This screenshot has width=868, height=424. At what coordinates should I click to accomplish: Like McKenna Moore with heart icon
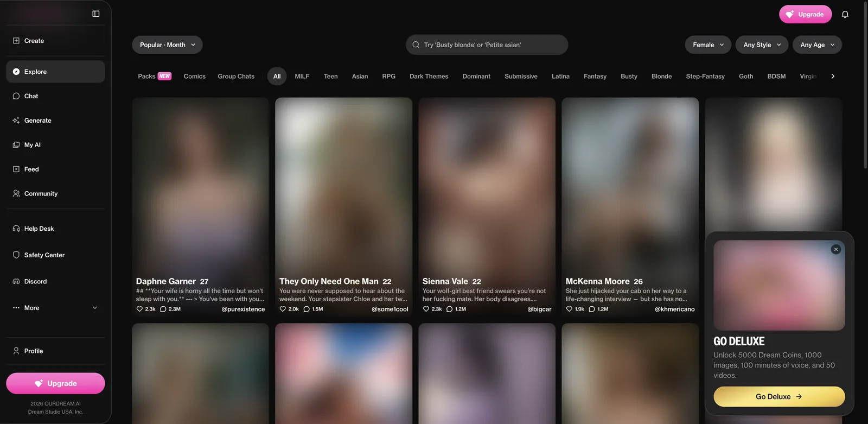pyautogui.click(x=569, y=309)
